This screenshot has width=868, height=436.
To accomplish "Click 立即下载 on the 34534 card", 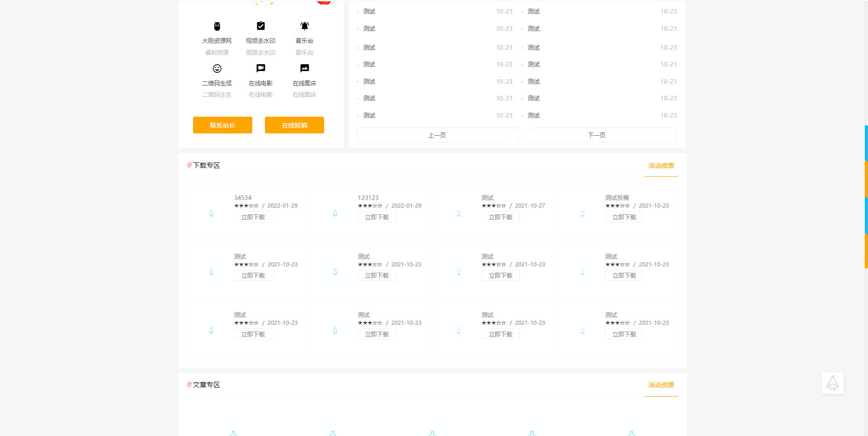I will click(x=253, y=217).
